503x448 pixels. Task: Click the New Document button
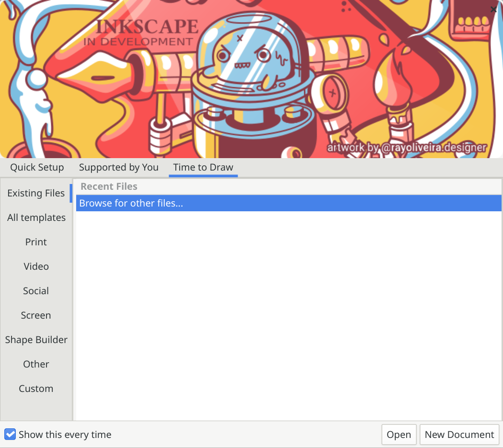[x=459, y=435]
